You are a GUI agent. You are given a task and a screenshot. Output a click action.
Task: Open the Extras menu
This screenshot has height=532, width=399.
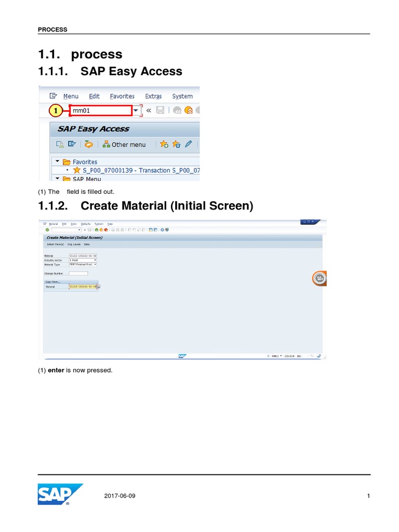point(153,96)
